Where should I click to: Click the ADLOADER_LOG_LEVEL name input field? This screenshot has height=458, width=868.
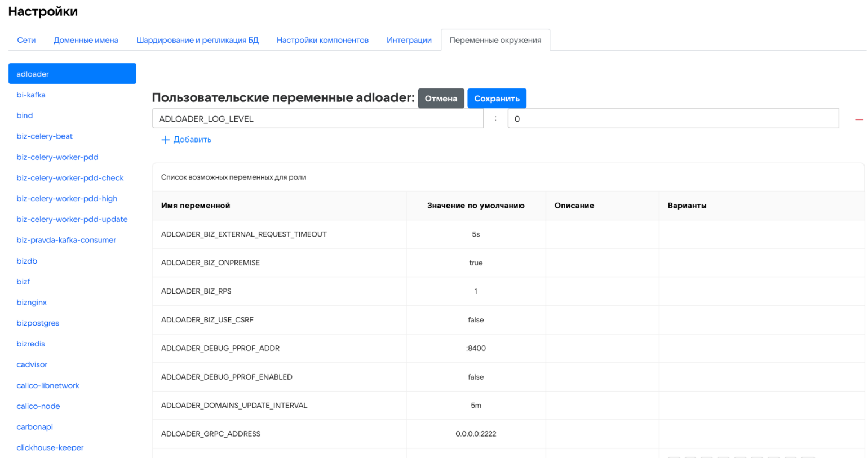point(317,119)
